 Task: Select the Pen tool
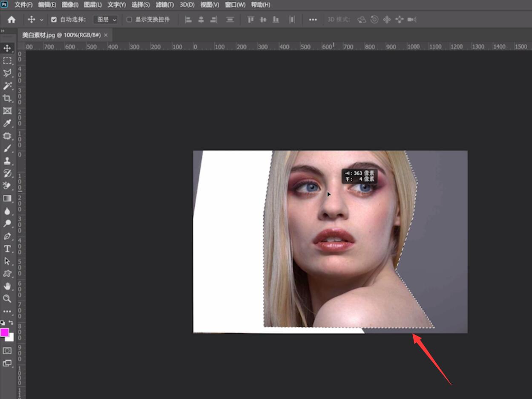coord(7,236)
